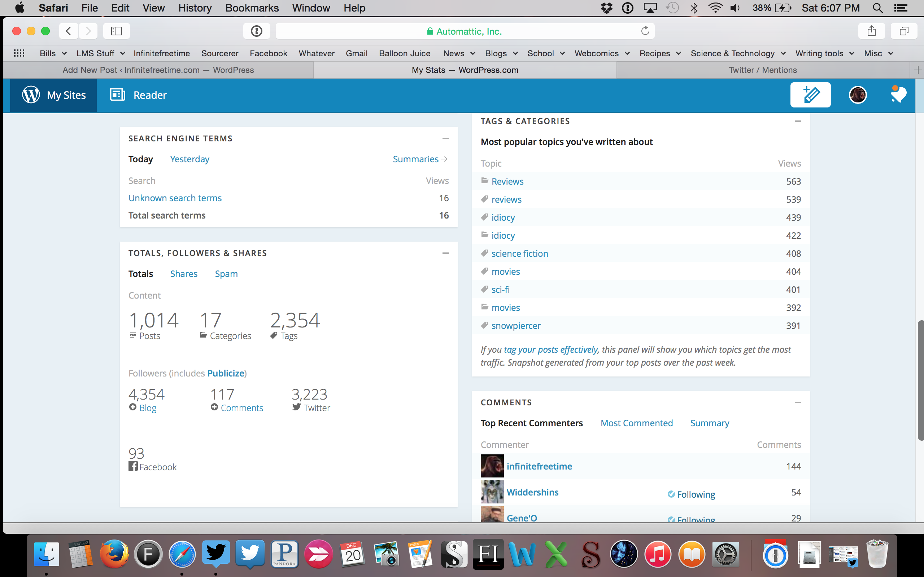The image size is (924, 577).
Task: Switch to the Twitter / Mentions tab
Action: 763,70
